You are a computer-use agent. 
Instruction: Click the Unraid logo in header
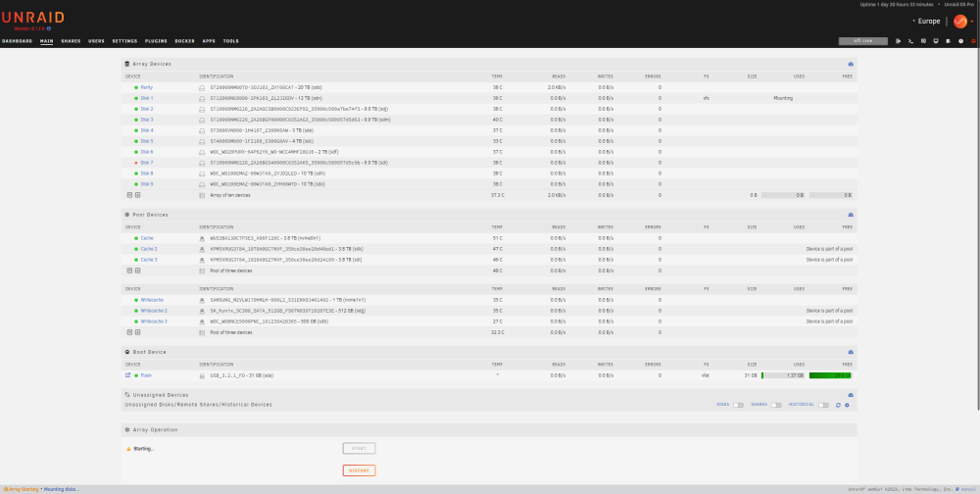[x=32, y=18]
